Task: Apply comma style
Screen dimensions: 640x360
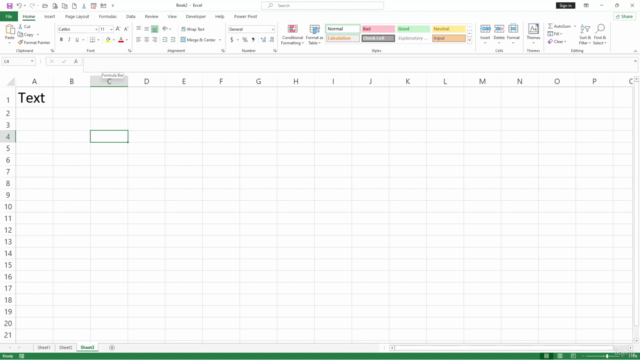Action: click(x=253, y=40)
